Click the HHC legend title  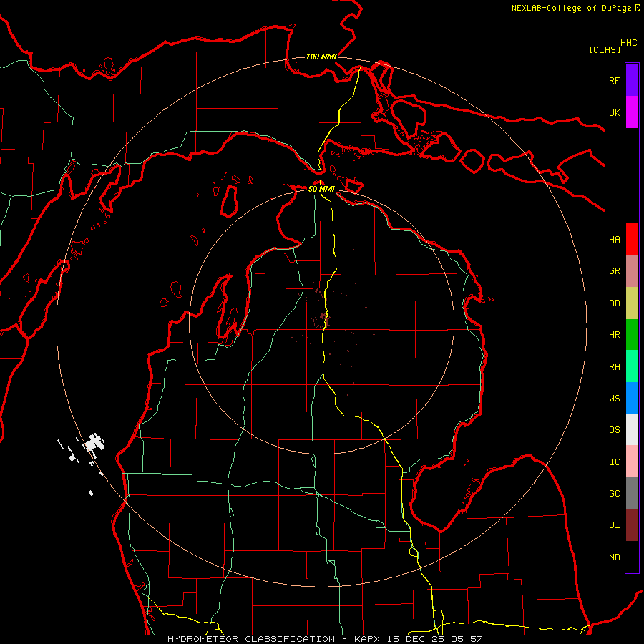(x=629, y=43)
